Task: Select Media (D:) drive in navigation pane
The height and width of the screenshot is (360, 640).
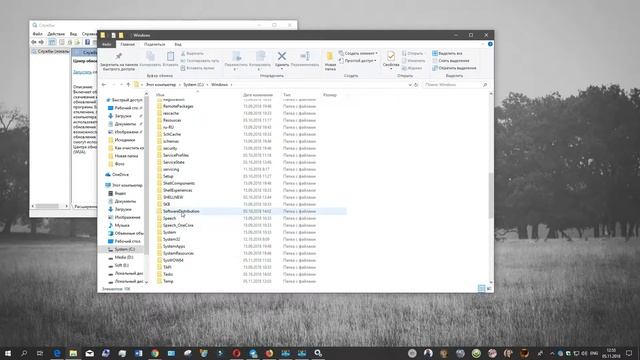Action: pos(124,258)
